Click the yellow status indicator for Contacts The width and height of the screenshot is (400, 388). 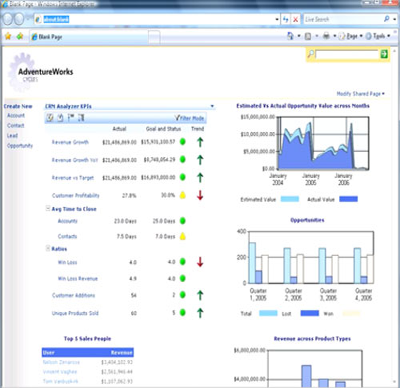coord(183,236)
